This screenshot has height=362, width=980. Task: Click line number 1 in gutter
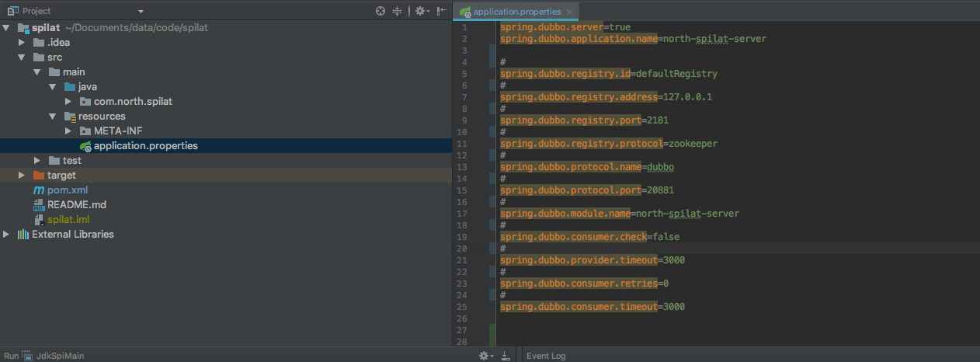[465, 27]
